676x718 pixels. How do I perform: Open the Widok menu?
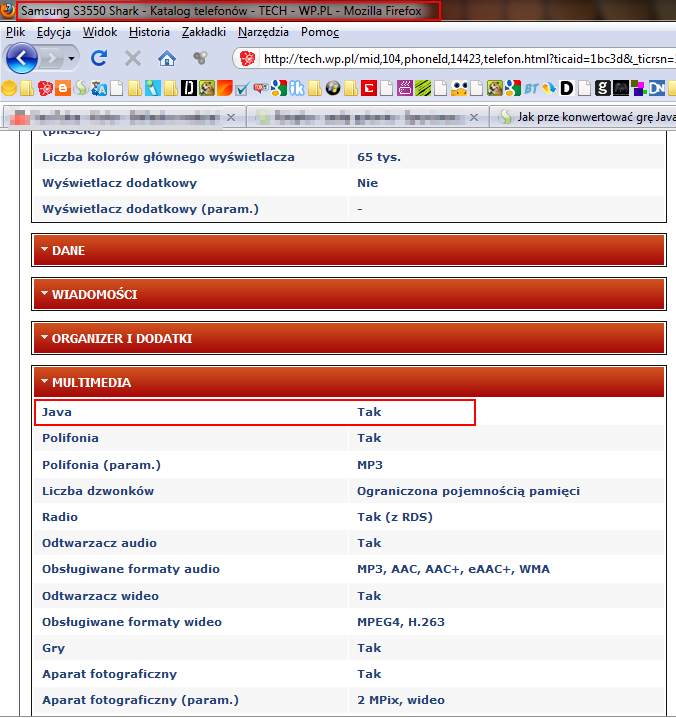coord(100,32)
